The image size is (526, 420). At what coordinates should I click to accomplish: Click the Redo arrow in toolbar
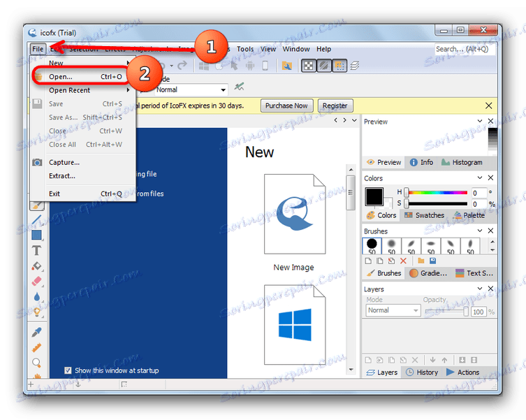pyautogui.click(x=182, y=66)
